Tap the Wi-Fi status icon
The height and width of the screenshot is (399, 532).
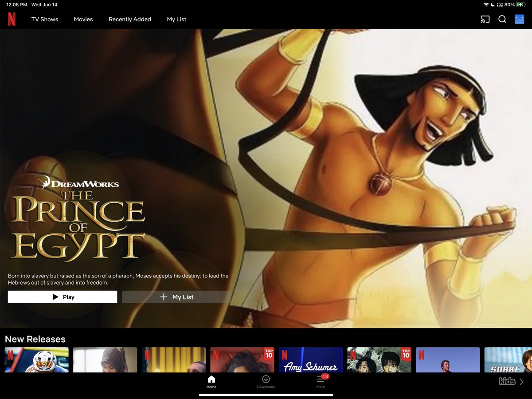click(486, 4)
